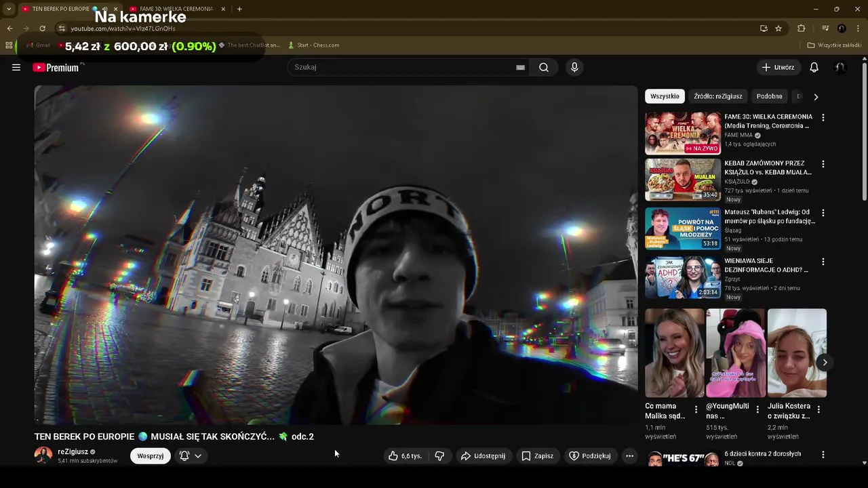Open a new browser tab
The height and width of the screenshot is (488, 868).
[x=239, y=9]
